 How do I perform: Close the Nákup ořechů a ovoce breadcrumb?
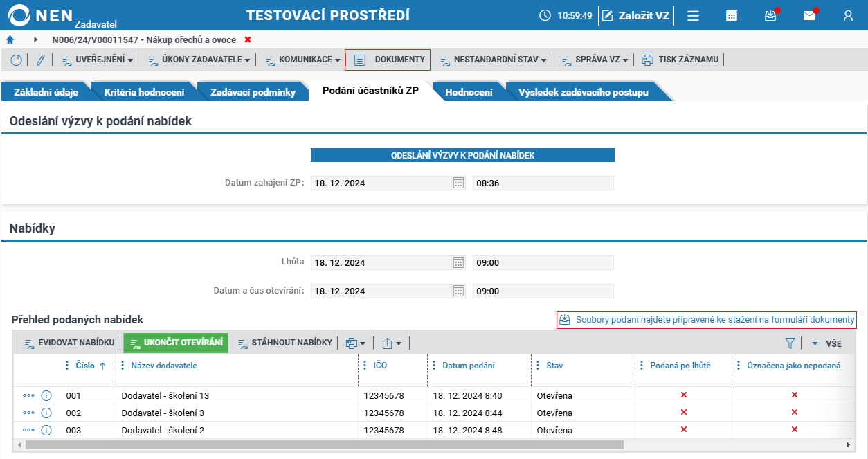[x=248, y=40]
